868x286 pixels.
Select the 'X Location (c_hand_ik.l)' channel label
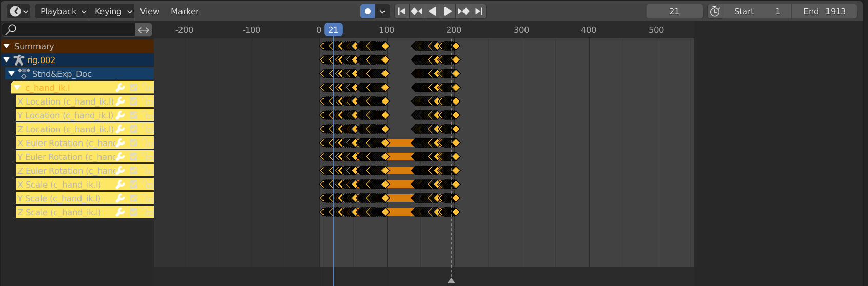[x=66, y=101]
